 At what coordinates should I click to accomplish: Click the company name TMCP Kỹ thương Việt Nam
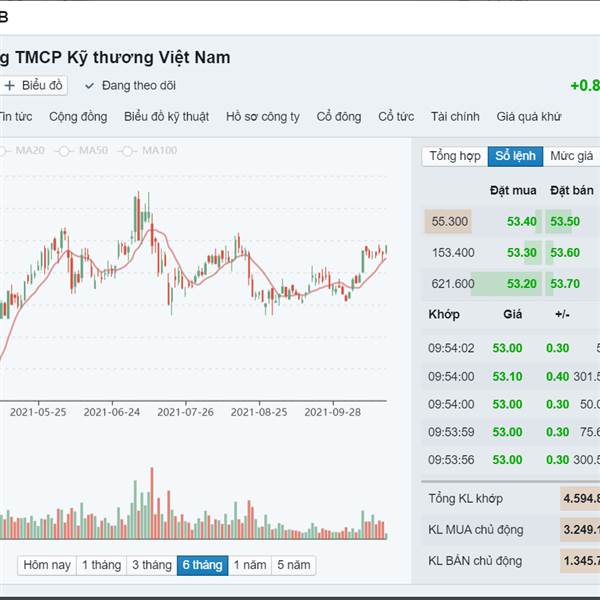(123, 57)
